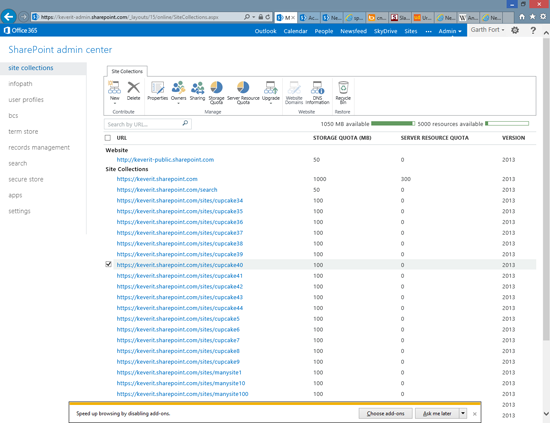The image size is (550, 423).
Task: Open the settings gear in Office 365 bar
Action: click(x=515, y=30)
